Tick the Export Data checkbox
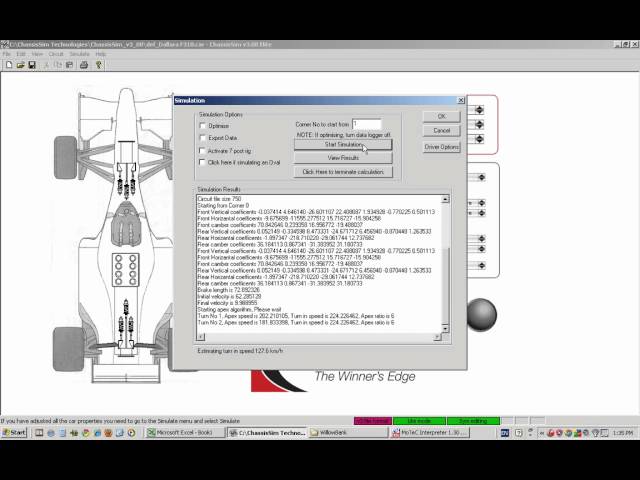Screen dimensions: 640x480 click(202, 138)
